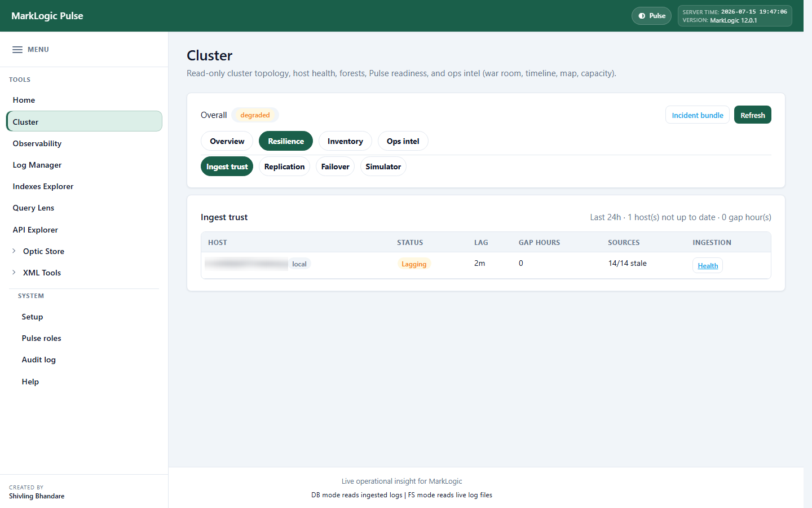
Task: Open Setup under System
Action: click(32, 317)
